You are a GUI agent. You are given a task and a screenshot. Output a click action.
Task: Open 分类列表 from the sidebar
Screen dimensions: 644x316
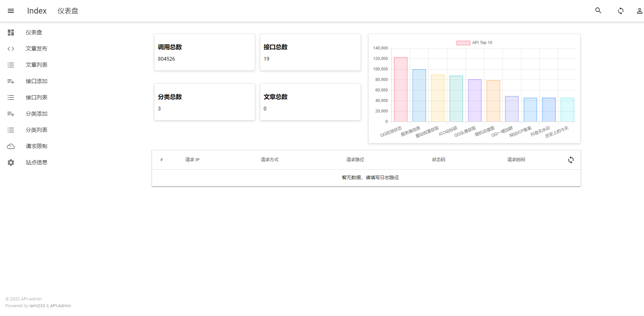[36, 130]
